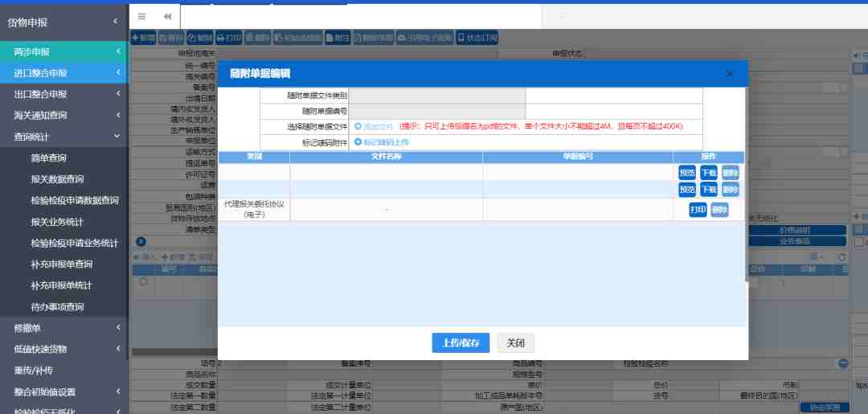Click 下载 in the second attachment row
Viewport: 868px width, 414px height.
709,190
